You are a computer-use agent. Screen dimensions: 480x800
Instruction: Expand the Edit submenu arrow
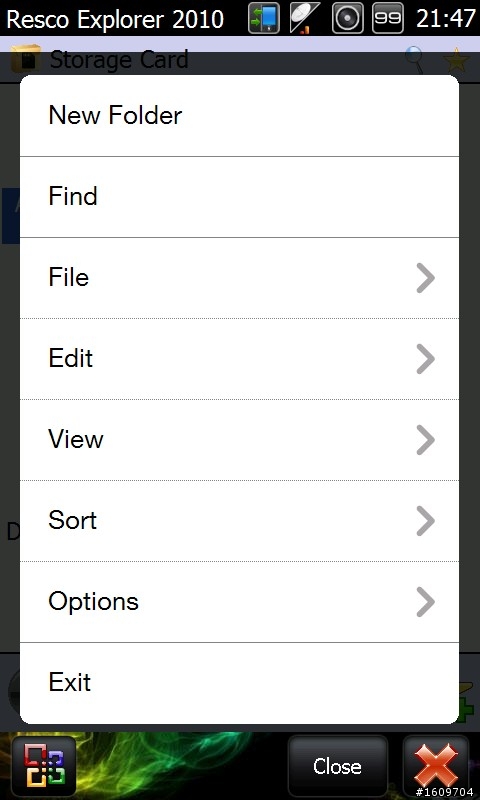coord(425,359)
